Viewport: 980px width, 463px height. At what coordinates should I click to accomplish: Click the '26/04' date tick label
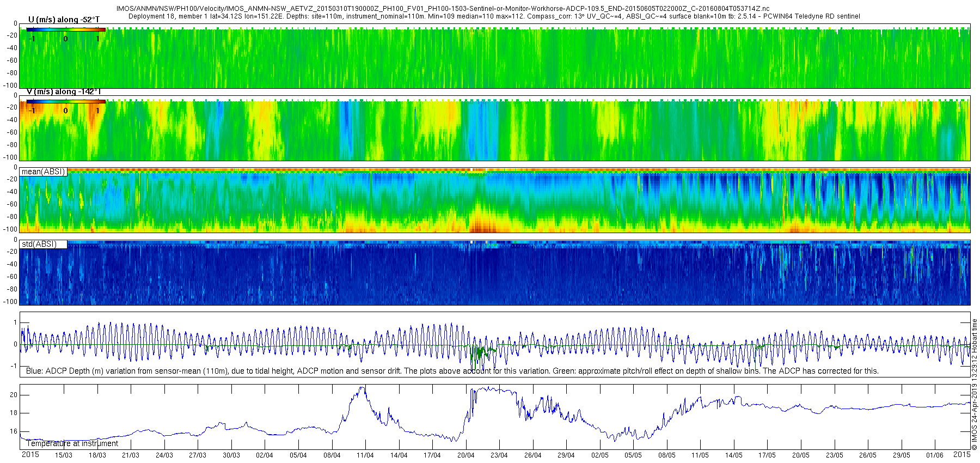pos(533,455)
